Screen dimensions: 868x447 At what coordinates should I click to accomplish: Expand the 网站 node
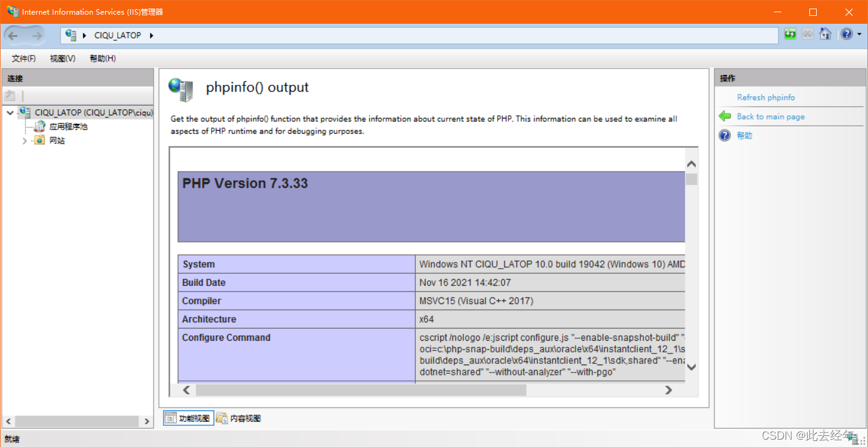coord(24,140)
